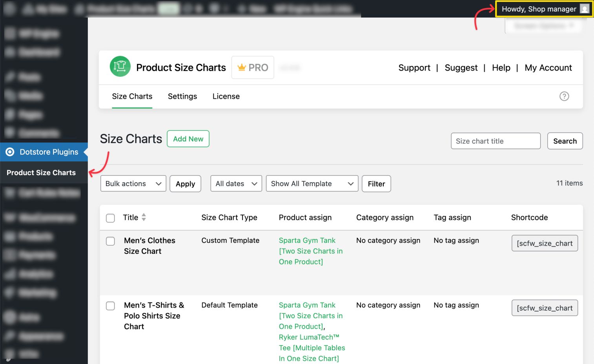594x364 pixels.
Task: Open the Show All Template dropdown
Action: point(312,183)
